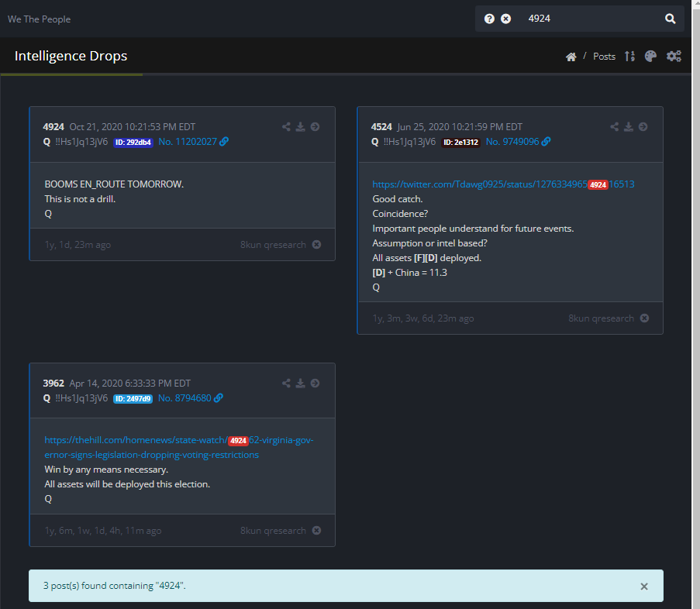Open the search help question-mark icon

click(489, 19)
